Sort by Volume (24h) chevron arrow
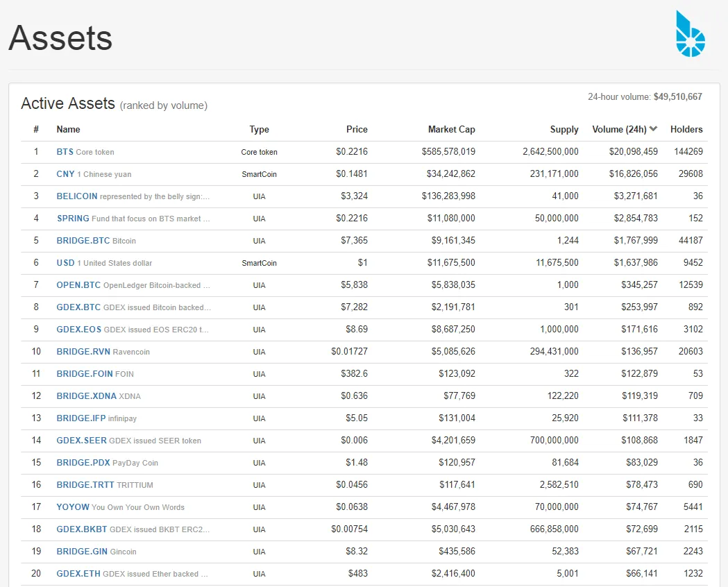Screen dimensions: 728x587 [653, 129]
